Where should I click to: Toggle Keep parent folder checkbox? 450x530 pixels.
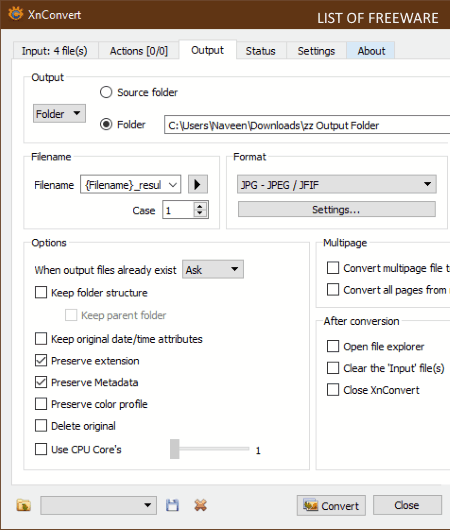[x=71, y=315]
